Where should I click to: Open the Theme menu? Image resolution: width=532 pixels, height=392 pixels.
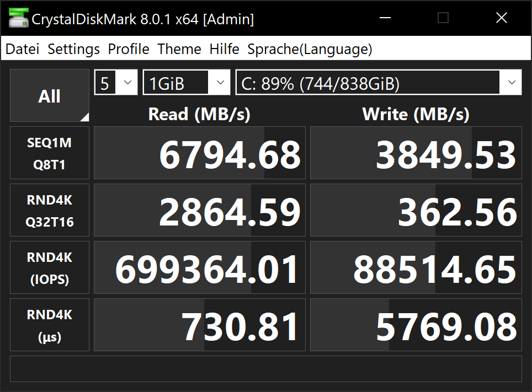[x=179, y=49]
